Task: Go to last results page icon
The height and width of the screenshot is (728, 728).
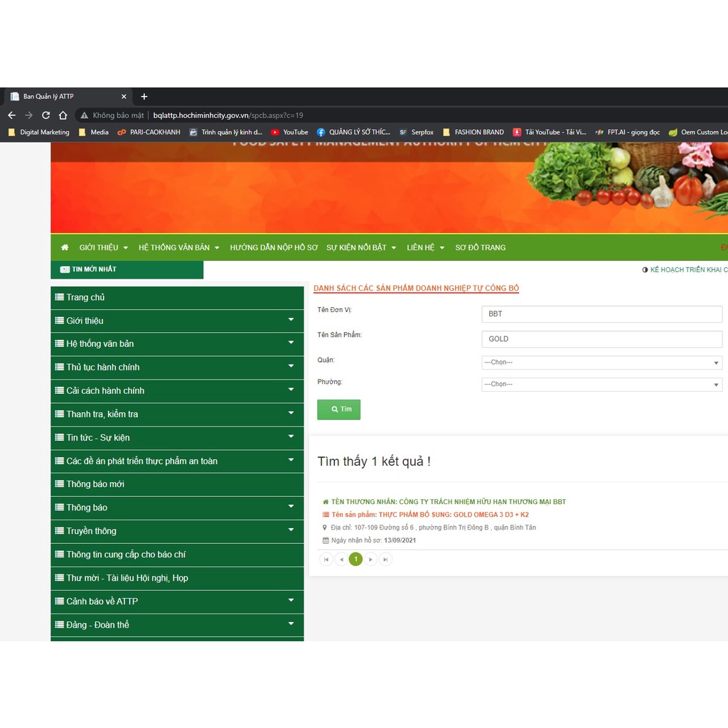Action: point(385,560)
